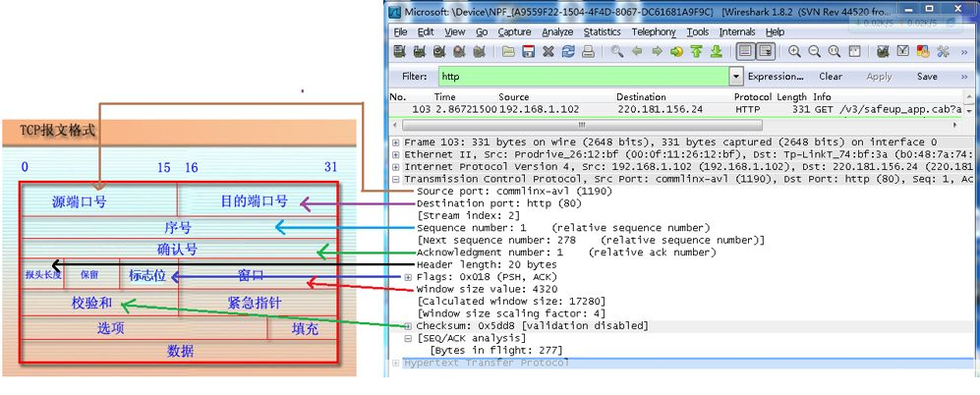This screenshot has width=980, height=395.
Task: Zoom in on packet text
Action: click(794, 52)
